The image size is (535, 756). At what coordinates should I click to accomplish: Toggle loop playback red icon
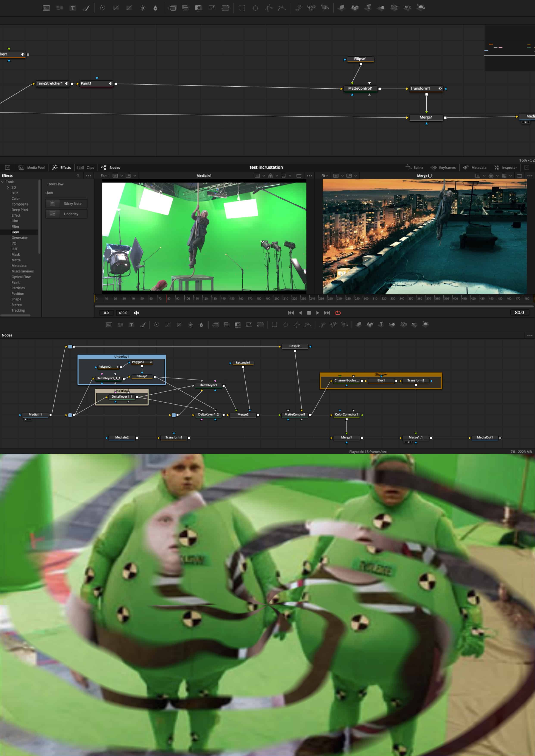pyautogui.click(x=338, y=313)
